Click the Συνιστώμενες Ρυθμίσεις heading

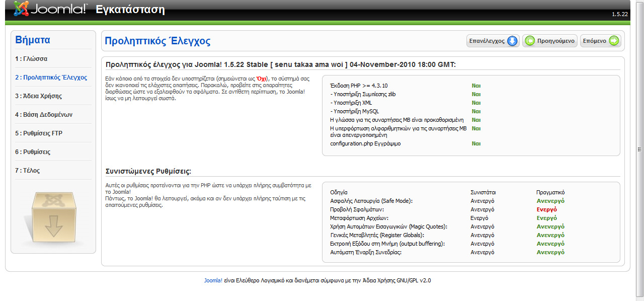[x=148, y=171]
